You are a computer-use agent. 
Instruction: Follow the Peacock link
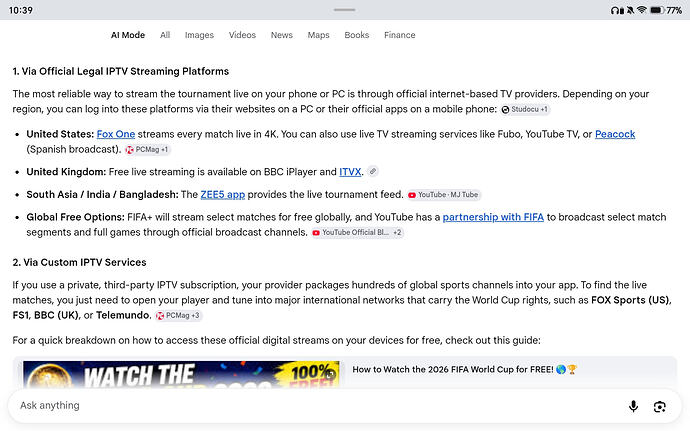[615, 134]
